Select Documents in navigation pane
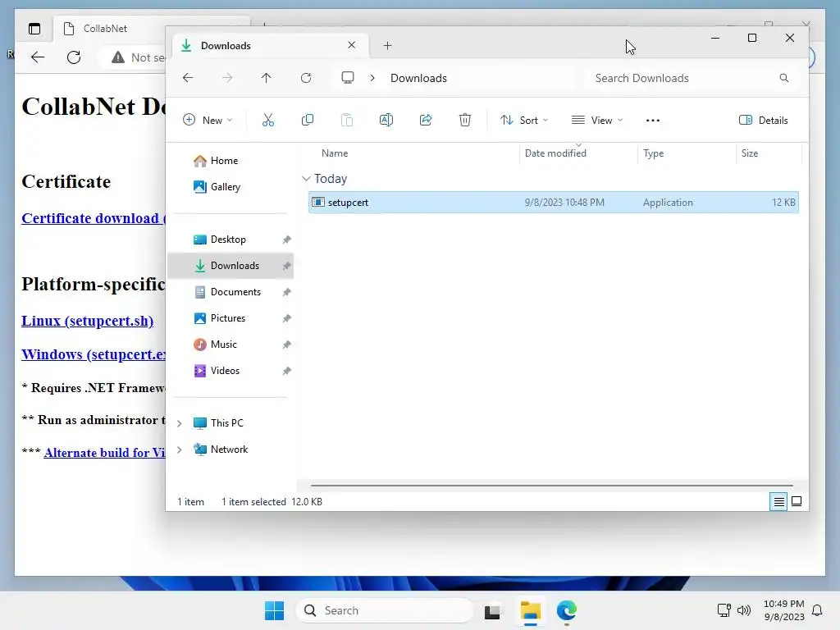 (x=231, y=292)
